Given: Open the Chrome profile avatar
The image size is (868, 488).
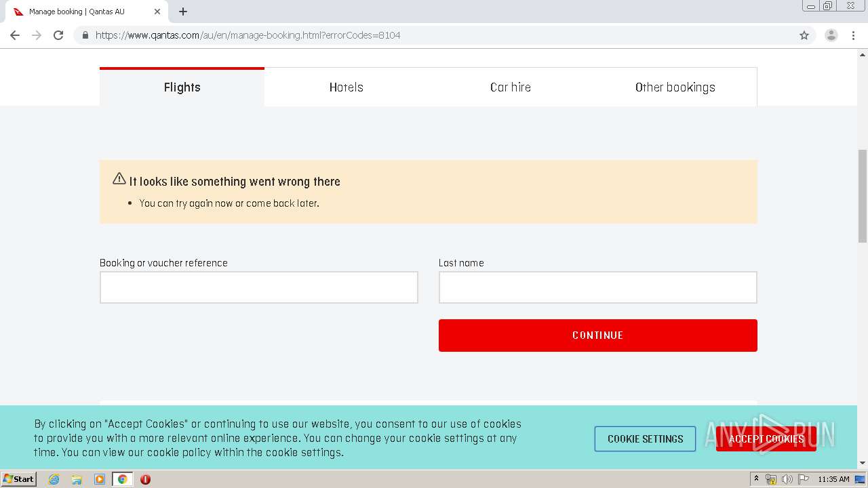Looking at the screenshot, I should 831,35.
